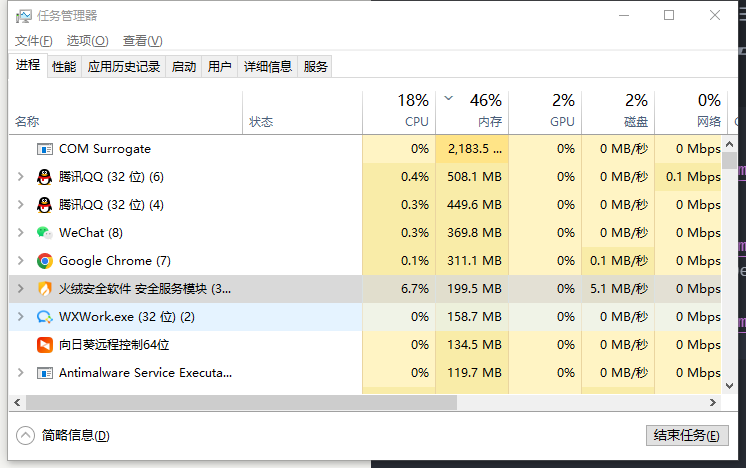Expand the Google Chrome (7) group
This screenshot has height=468, width=746.
pyautogui.click(x=20, y=261)
